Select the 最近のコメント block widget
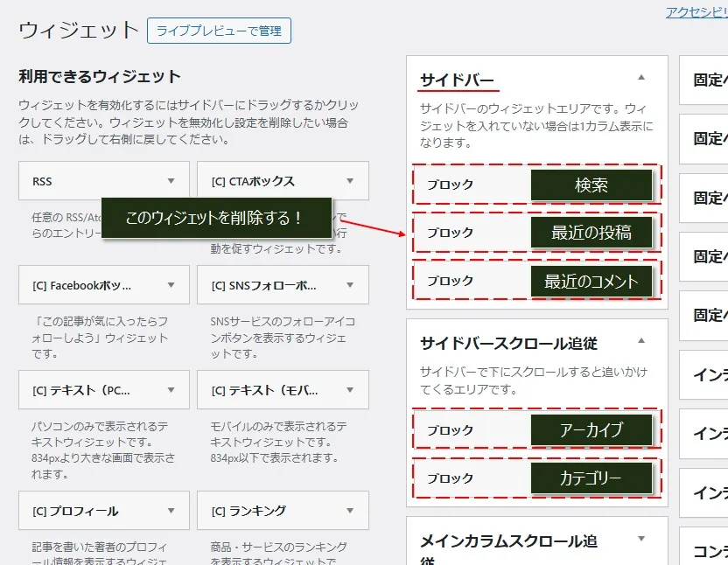 536,281
